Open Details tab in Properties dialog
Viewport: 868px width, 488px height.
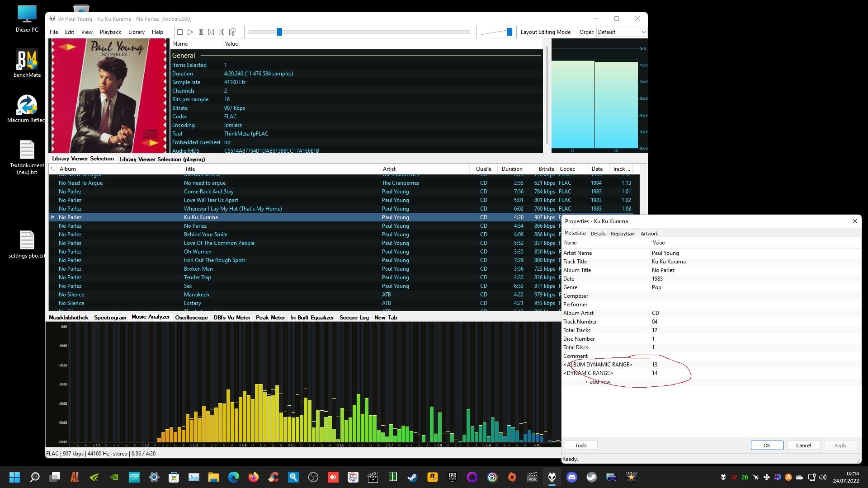click(598, 234)
